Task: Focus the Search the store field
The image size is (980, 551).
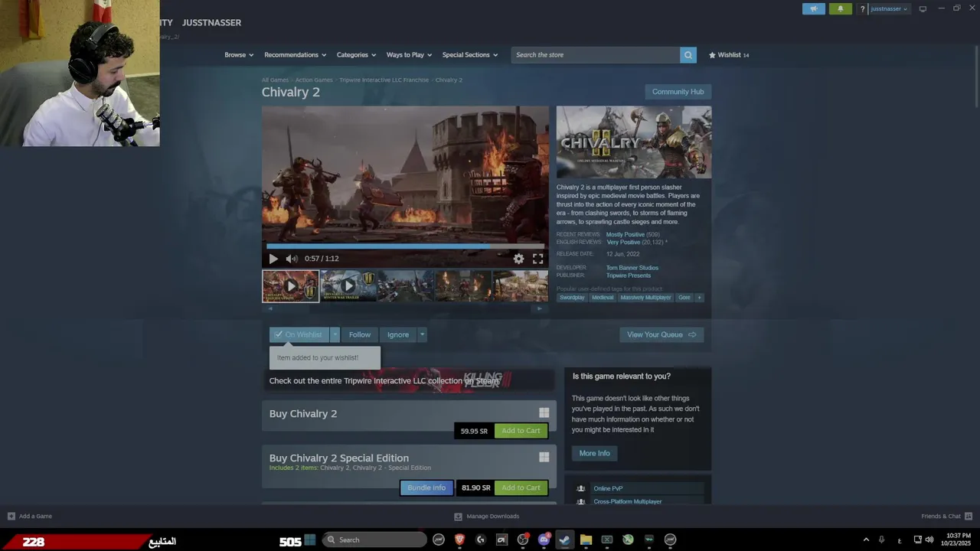Action: coord(596,55)
